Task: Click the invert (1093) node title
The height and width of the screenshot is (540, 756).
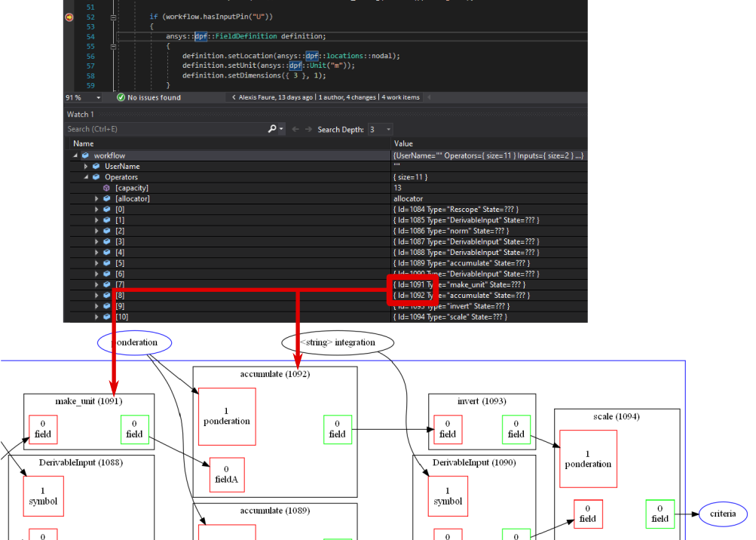Action: [482, 401]
